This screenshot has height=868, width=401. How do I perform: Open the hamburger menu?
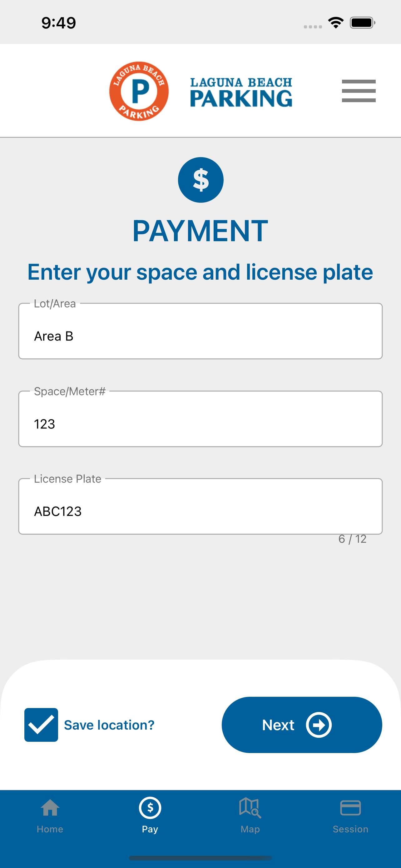coord(358,91)
